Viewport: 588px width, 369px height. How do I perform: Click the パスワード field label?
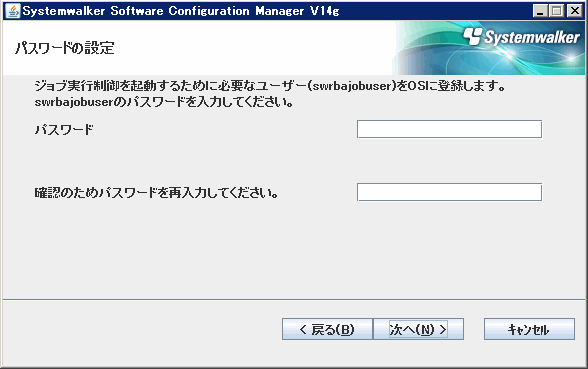point(64,130)
